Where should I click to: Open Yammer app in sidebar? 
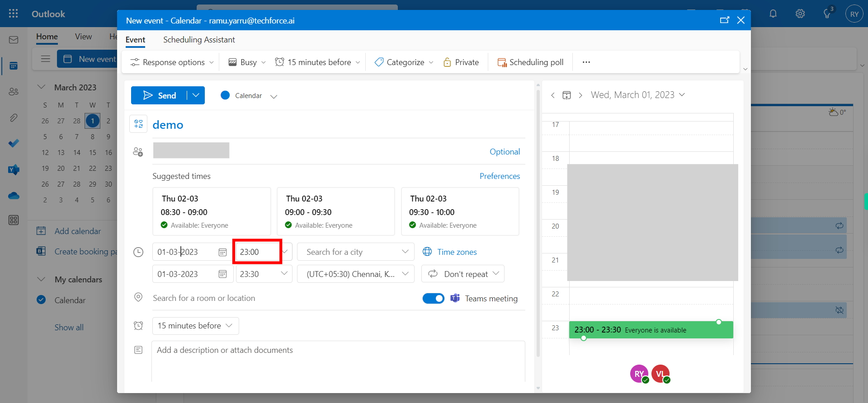[x=14, y=170]
